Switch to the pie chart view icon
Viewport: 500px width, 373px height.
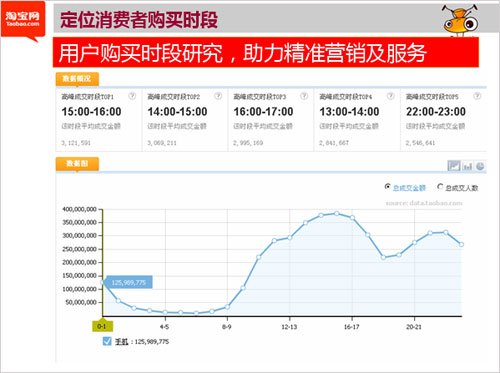480,166
